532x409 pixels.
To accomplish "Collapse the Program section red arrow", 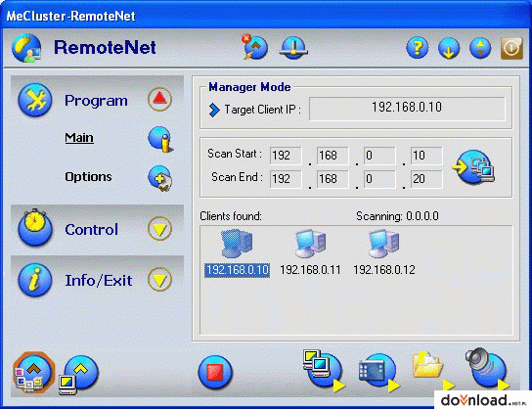I will [x=159, y=99].
